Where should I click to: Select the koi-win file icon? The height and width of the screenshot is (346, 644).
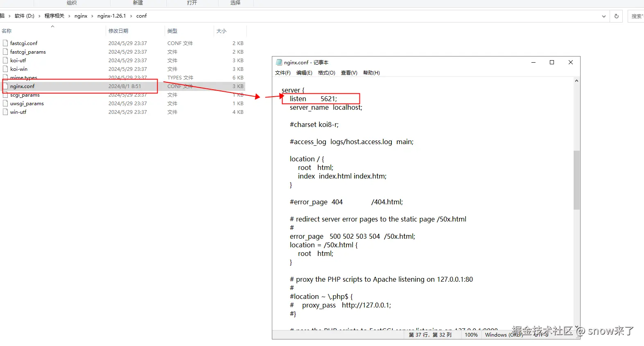pos(5,69)
